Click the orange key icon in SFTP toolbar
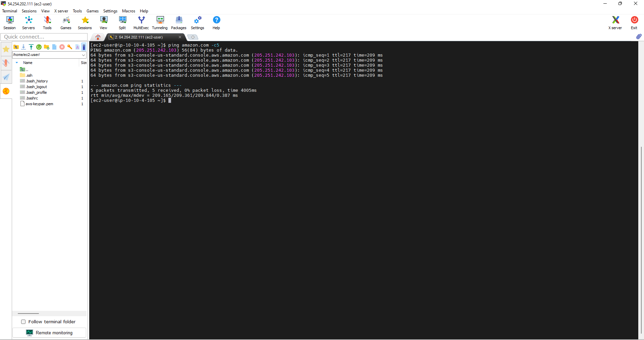The height and width of the screenshot is (340, 644). coord(70,47)
